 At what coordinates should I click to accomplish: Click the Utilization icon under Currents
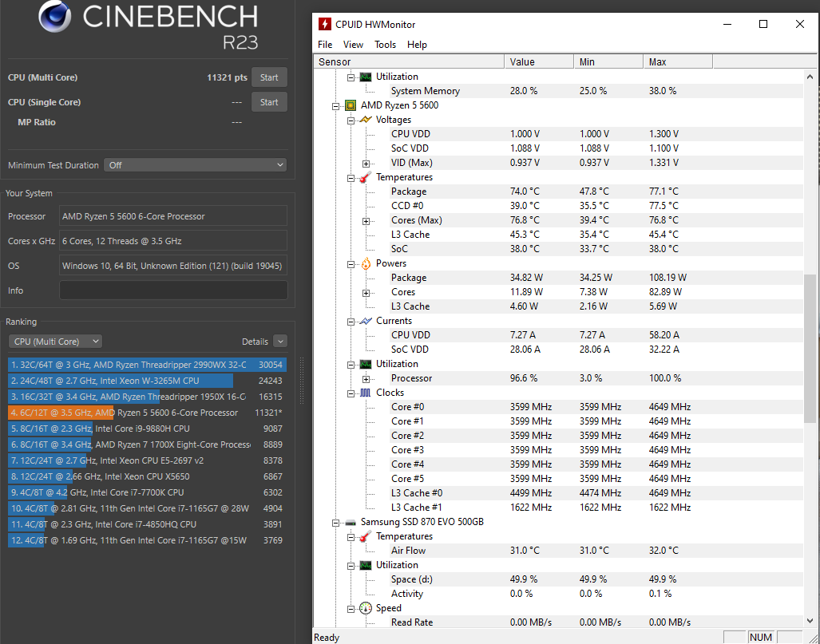(366, 364)
